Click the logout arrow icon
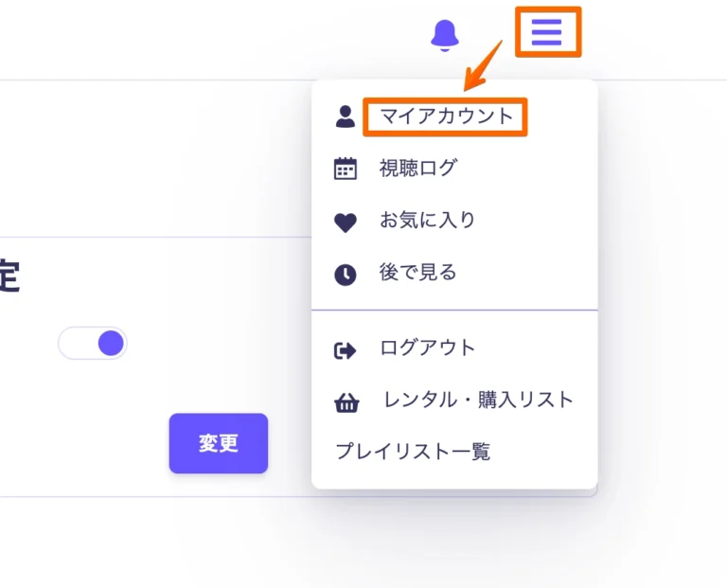Image resolution: width=727 pixels, height=588 pixels. (x=346, y=350)
